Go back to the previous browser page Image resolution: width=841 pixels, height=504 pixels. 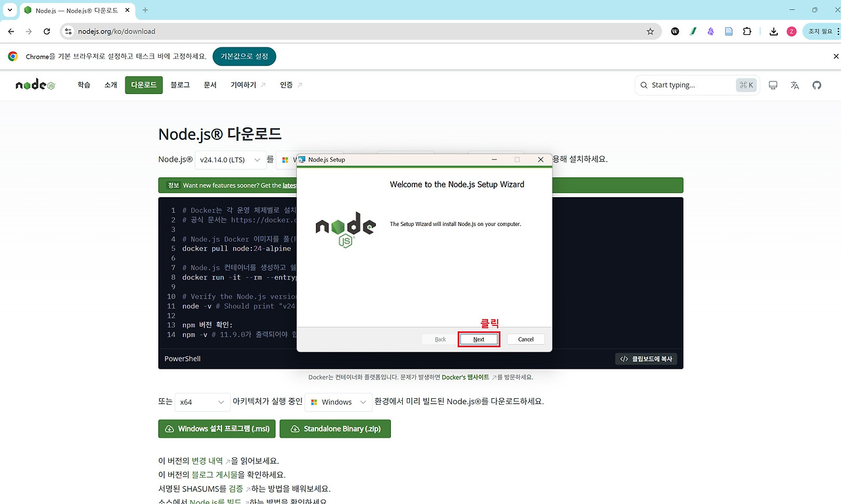11,31
